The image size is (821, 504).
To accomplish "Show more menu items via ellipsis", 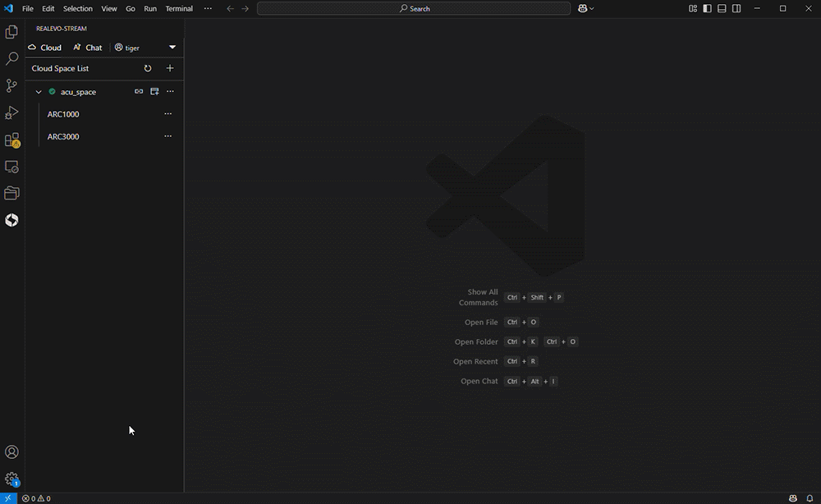I will point(208,8).
